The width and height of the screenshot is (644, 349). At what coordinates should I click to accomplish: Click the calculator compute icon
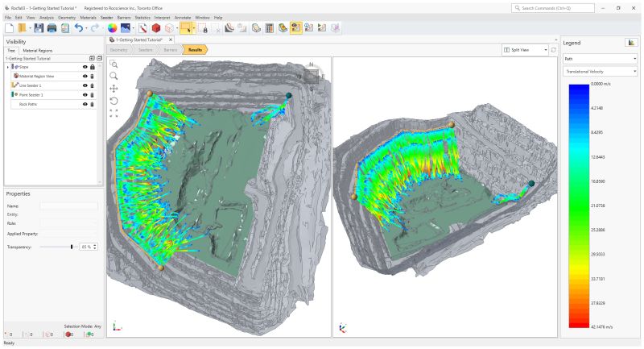click(269, 28)
